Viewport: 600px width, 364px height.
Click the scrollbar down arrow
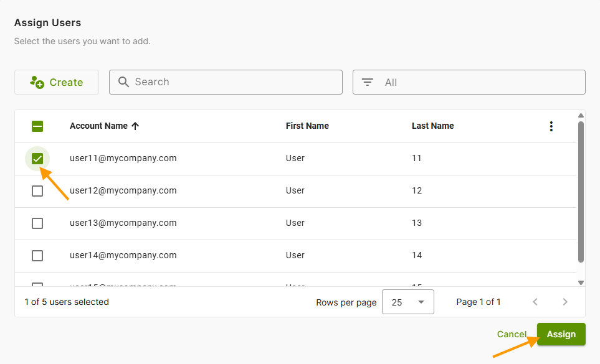pos(581,283)
